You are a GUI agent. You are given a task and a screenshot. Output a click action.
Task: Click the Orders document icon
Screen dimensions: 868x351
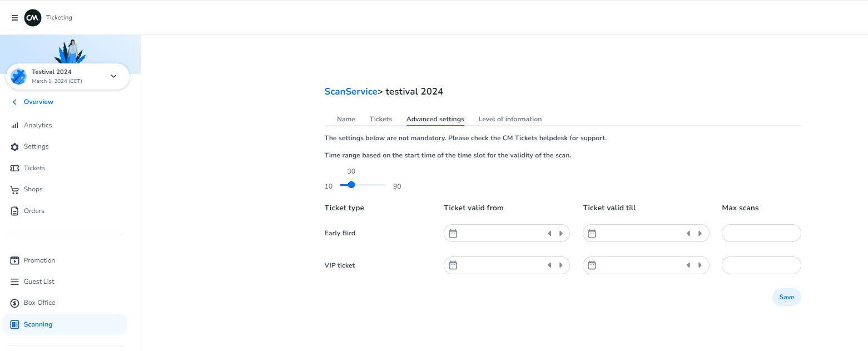[15, 211]
